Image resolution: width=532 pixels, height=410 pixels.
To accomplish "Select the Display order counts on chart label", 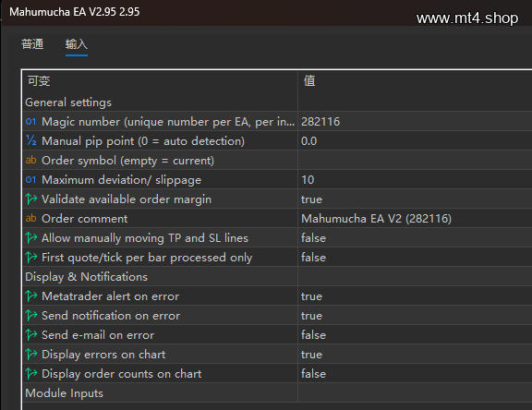I will 122,373.
